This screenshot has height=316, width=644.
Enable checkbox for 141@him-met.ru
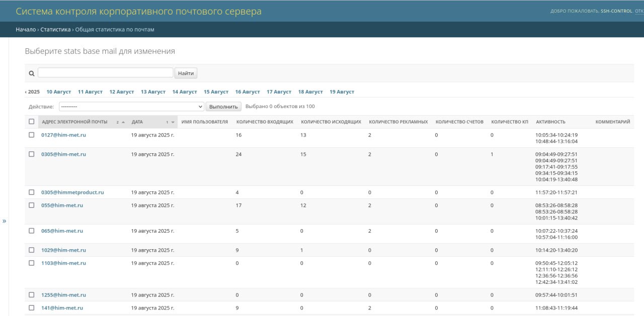32,308
